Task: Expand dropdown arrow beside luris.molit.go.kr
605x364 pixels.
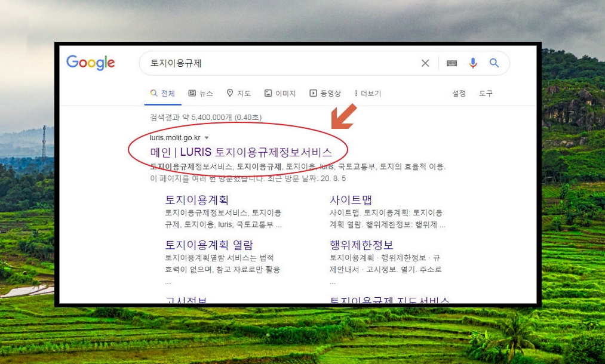Action: point(207,138)
